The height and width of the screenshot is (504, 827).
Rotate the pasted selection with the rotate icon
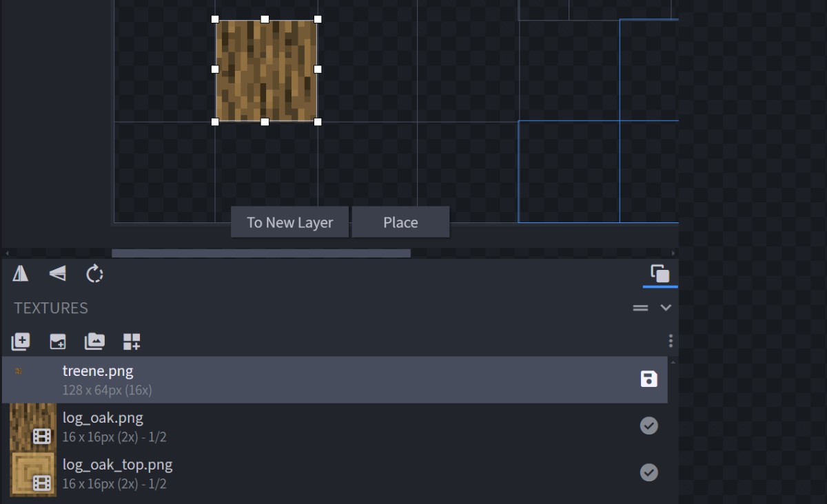click(94, 274)
